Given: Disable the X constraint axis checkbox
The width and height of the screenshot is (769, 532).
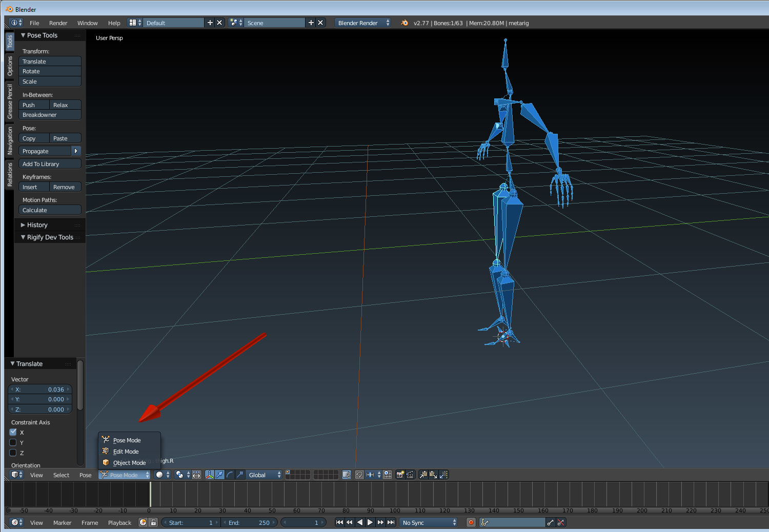Looking at the screenshot, I should tap(13, 432).
